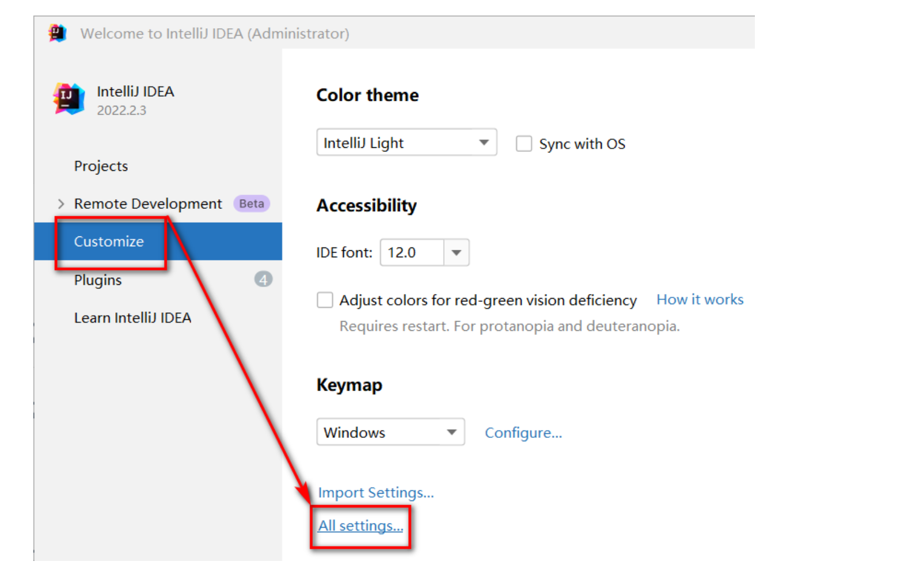Open the IDE font size dropdown arrow

click(456, 253)
